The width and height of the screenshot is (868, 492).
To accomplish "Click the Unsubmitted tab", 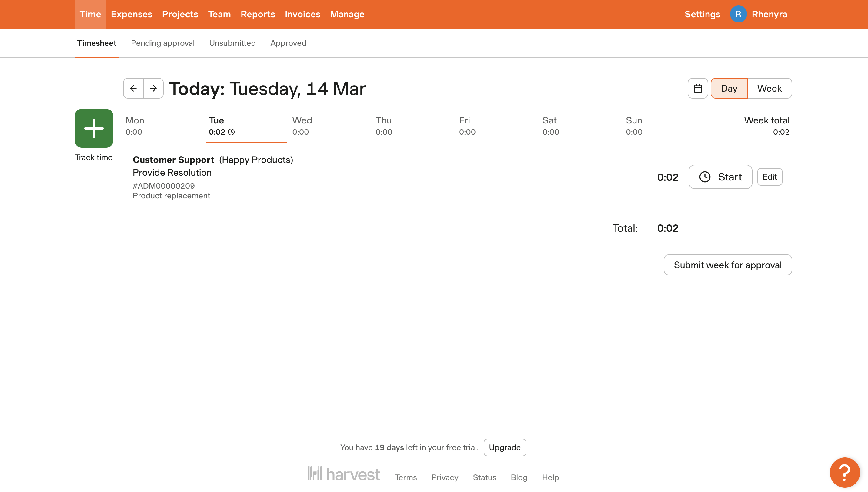I will 232,43.
